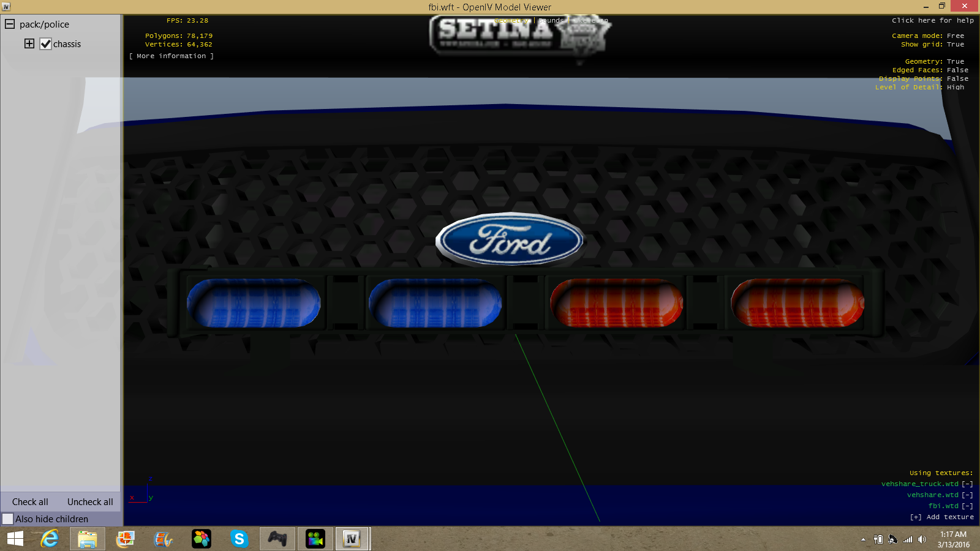Change the Level of Detail value
This screenshot has height=551, width=980.
pos(955,88)
